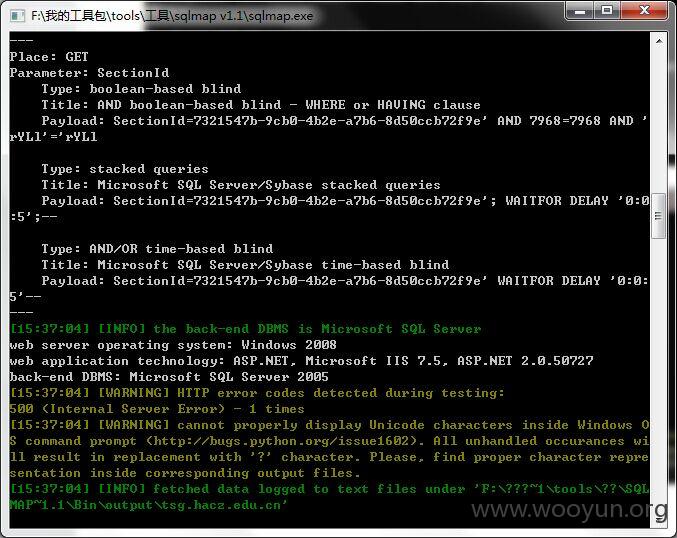Click the INFO line about back-end DBMS
The image size is (677, 538).
[245, 329]
